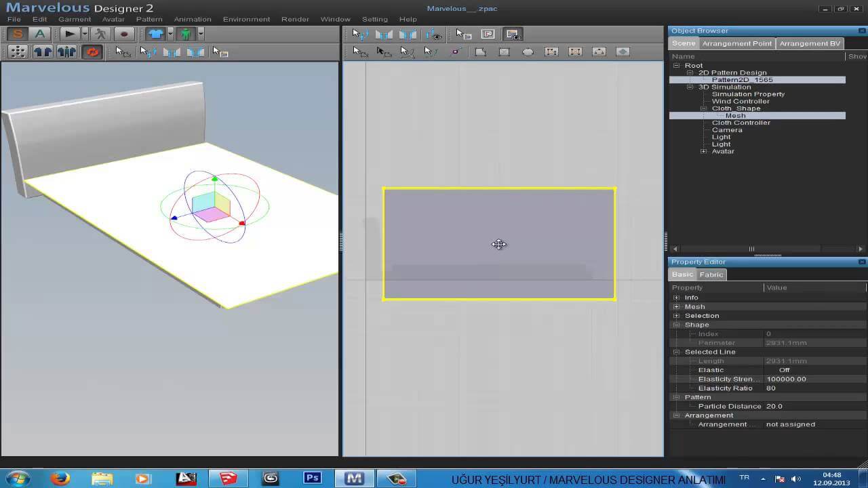The width and height of the screenshot is (868, 488).
Task: Click the orange reset arrangement icon
Action: (x=92, y=52)
